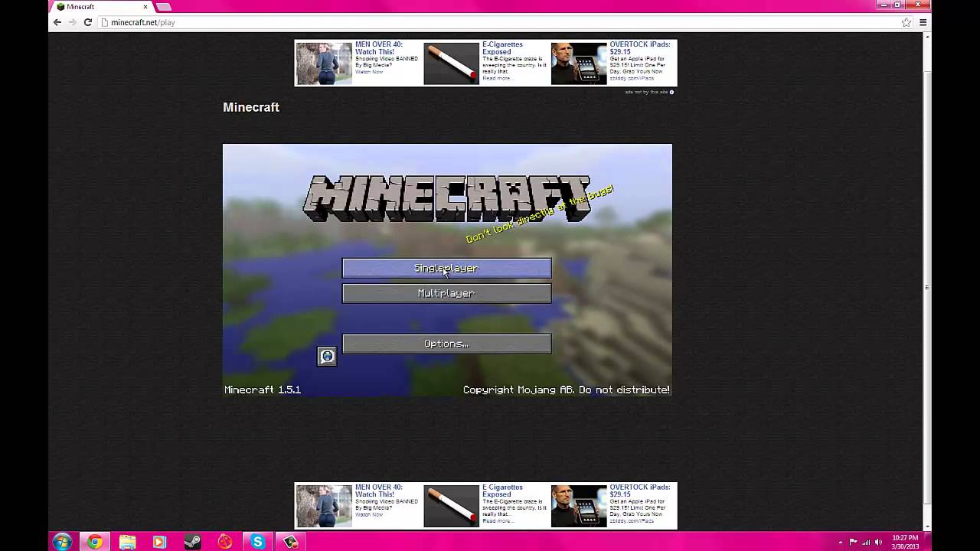Close the Minecraft tab
980x551 pixels.
(145, 7)
